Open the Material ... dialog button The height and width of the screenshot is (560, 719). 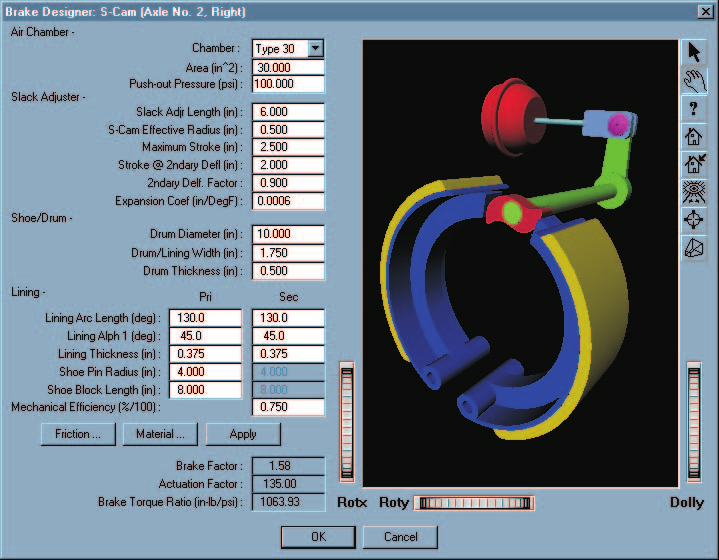[160, 434]
